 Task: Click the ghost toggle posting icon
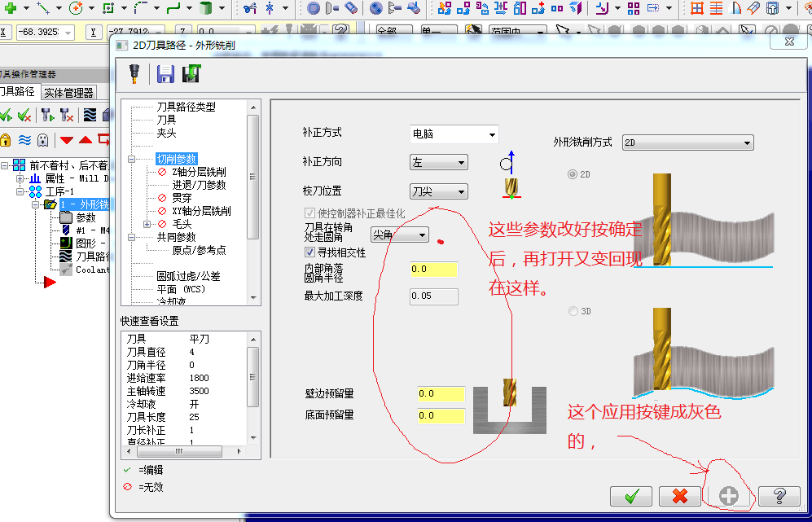tap(43, 140)
